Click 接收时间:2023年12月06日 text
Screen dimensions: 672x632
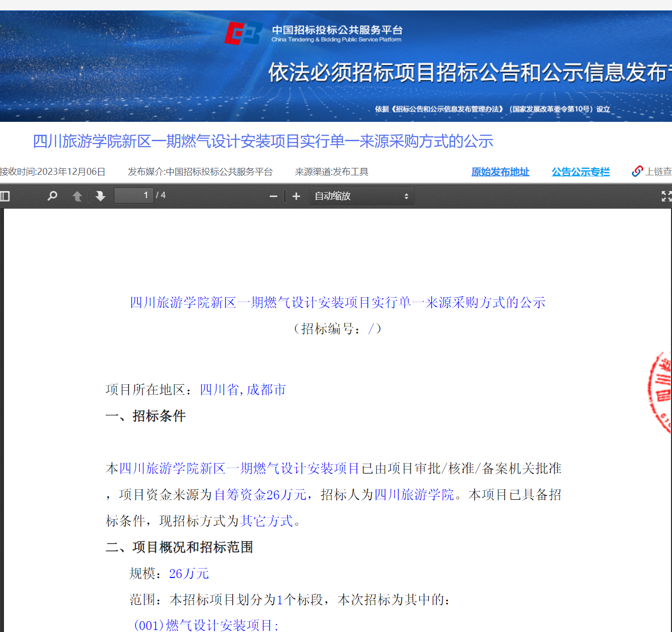[x=52, y=172]
